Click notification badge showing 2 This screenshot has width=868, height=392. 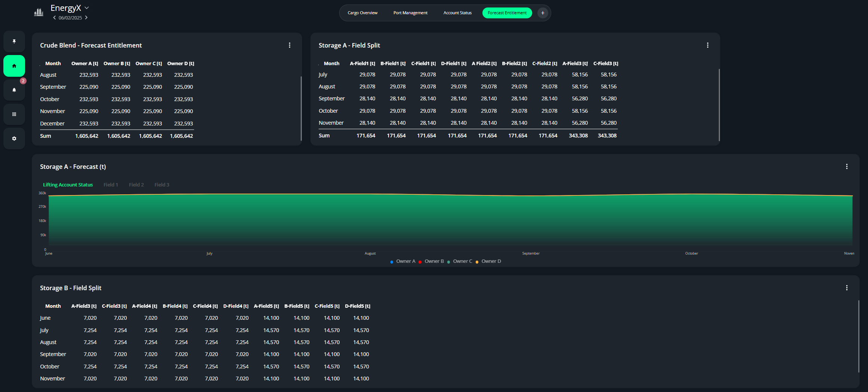pos(23,81)
